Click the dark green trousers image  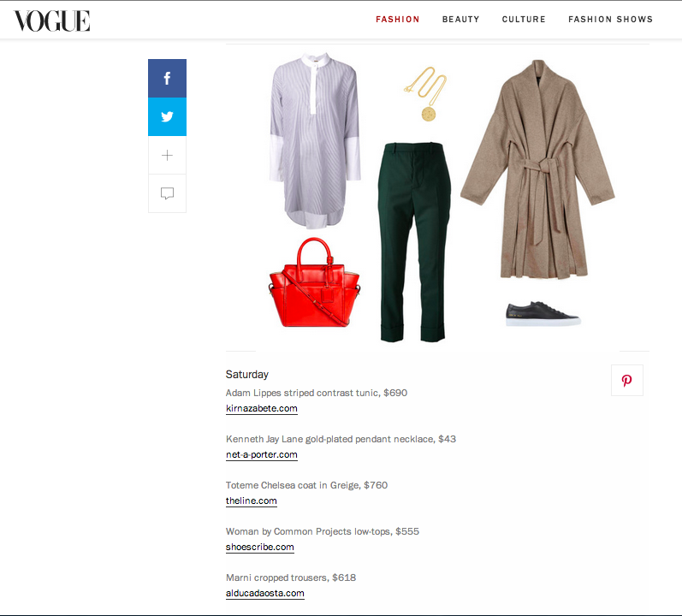[413, 242]
